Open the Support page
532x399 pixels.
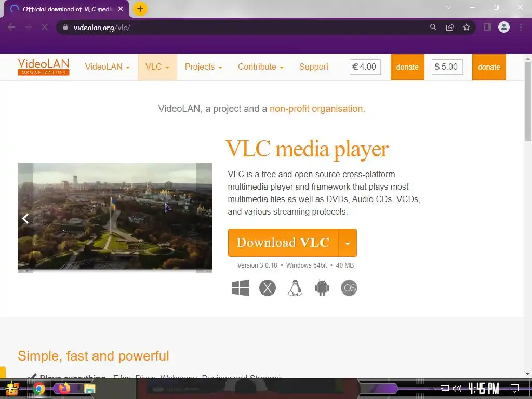314,67
